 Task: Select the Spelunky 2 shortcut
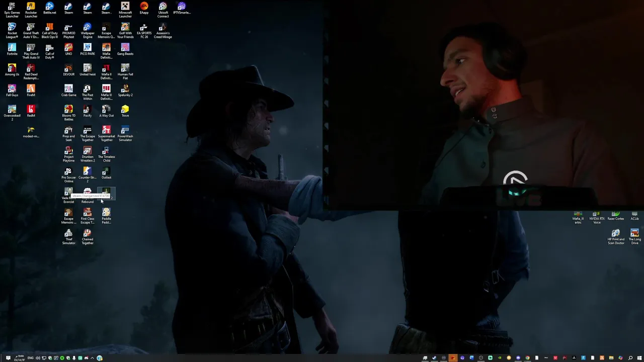[125, 91]
